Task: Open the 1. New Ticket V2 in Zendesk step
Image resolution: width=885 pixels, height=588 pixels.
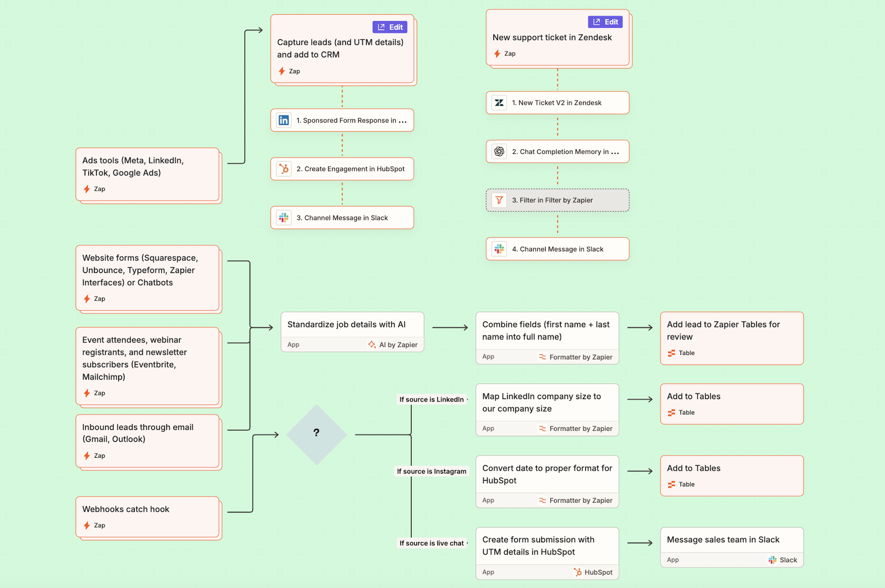Action: tap(557, 103)
